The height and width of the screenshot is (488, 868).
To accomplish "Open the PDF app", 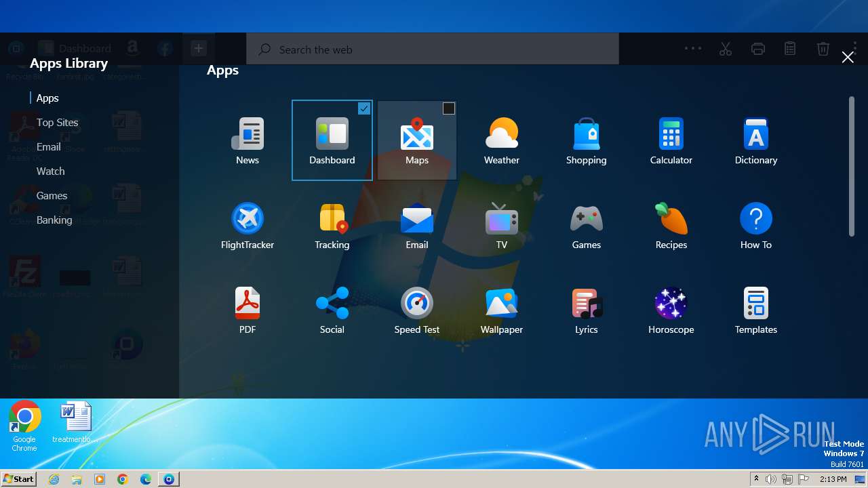I will 248,310.
